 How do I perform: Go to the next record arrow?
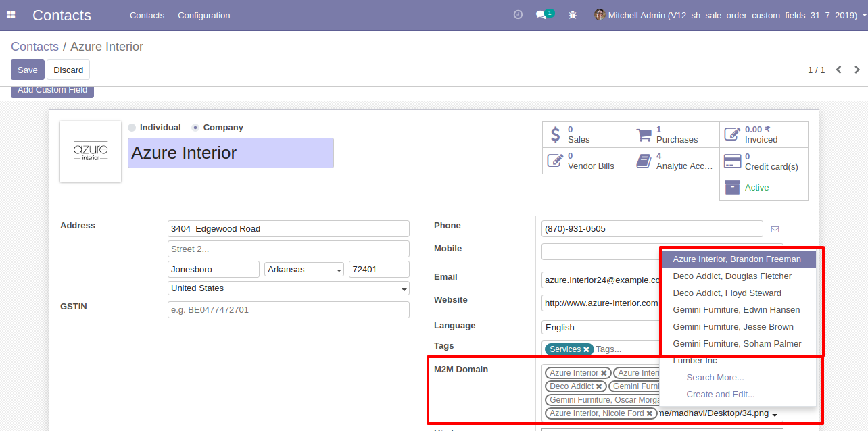(857, 70)
